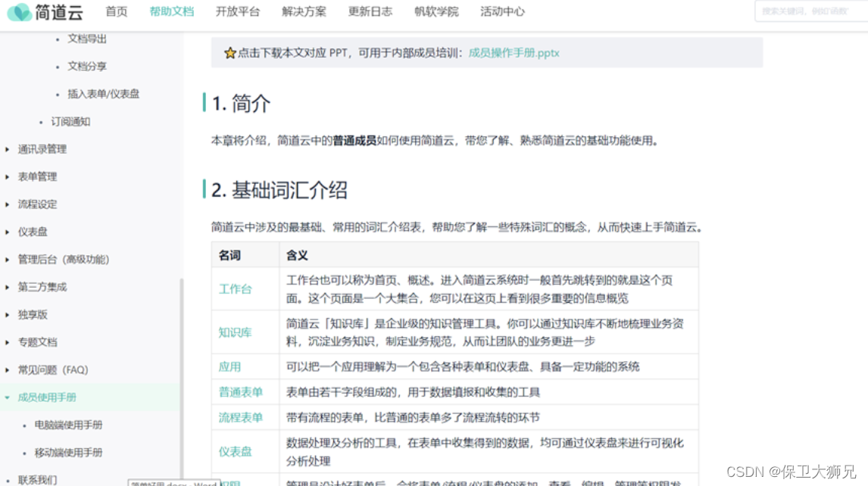Open the 首页 navigation item

coord(116,11)
